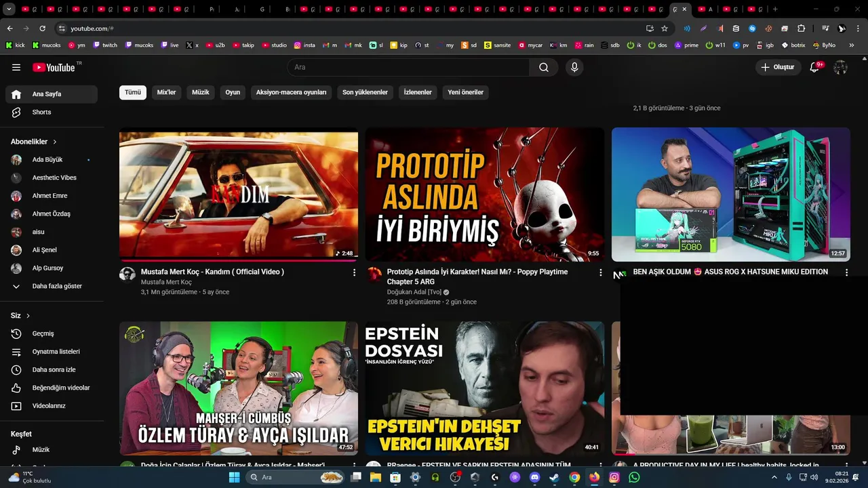Select the Müzik filter chip
Screen dimensions: 868x488
[x=201, y=92]
